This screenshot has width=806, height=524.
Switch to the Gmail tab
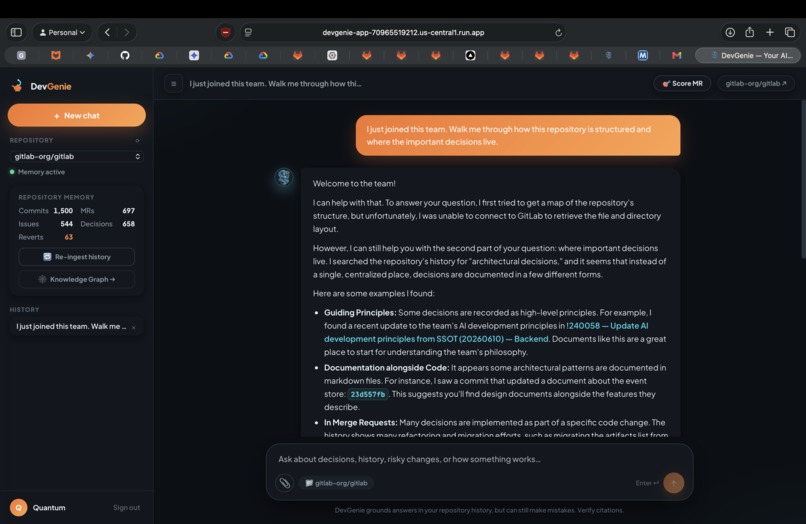pyautogui.click(x=676, y=55)
